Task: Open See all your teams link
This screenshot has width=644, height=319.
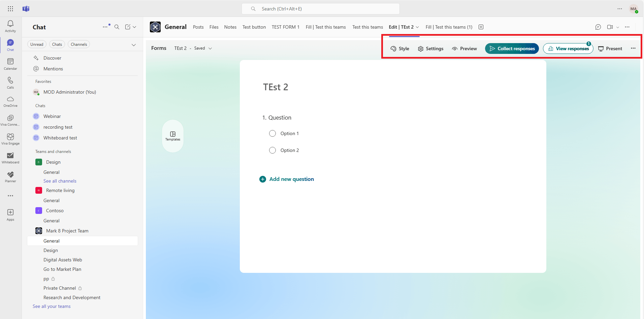Action: point(52,306)
